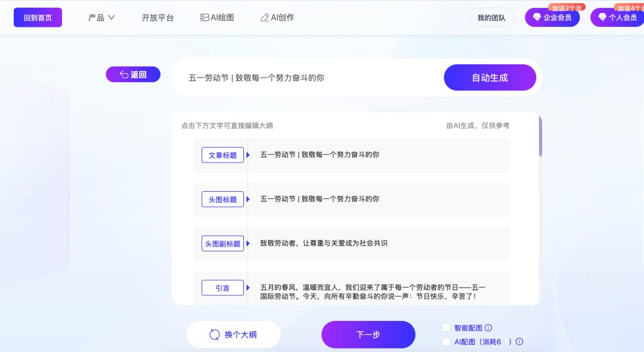Click the 自动生成 button
The height and width of the screenshot is (352, 644).
click(490, 77)
